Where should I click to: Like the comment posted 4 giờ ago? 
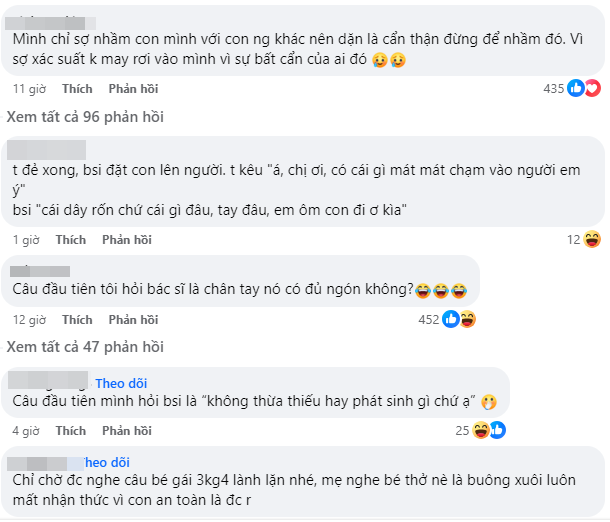pos(70,431)
